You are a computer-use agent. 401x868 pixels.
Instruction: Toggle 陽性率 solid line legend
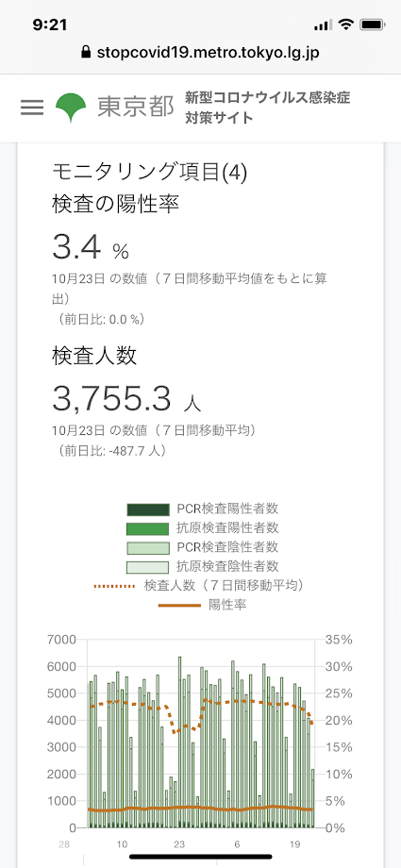click(x=202, y=605)
